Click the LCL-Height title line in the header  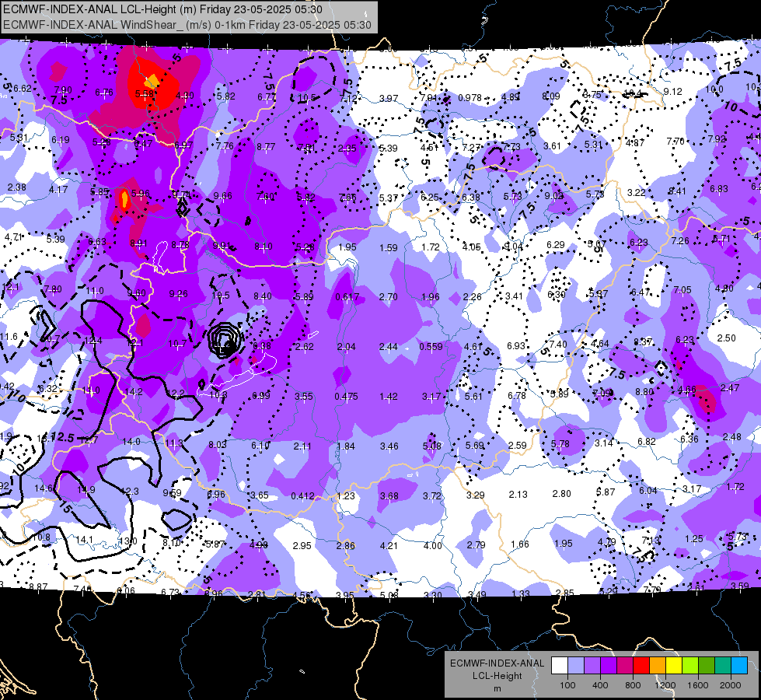(162, 9)
